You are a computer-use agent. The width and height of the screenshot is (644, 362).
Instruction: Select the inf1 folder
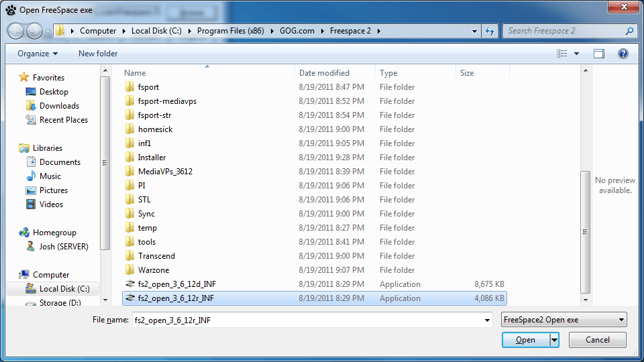coord(145,143)
